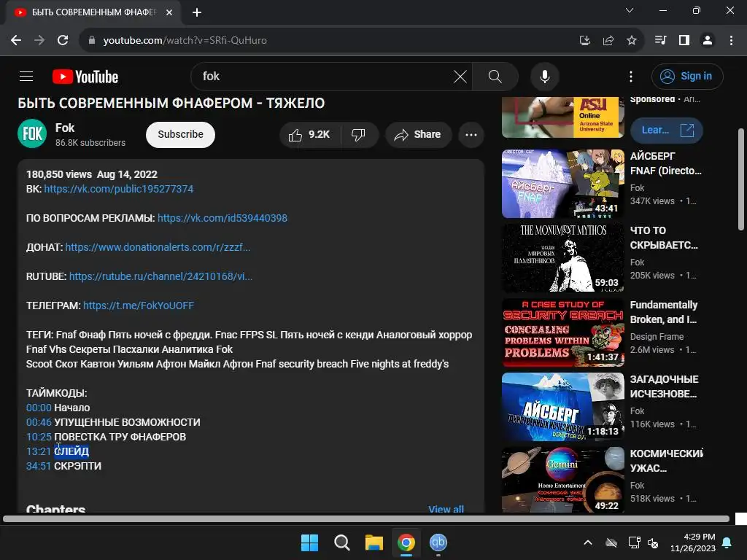Open ЧТО ТО СКРЫВАЕТС... video title
This screenshot has height=560, width=747.
point(664,238)
